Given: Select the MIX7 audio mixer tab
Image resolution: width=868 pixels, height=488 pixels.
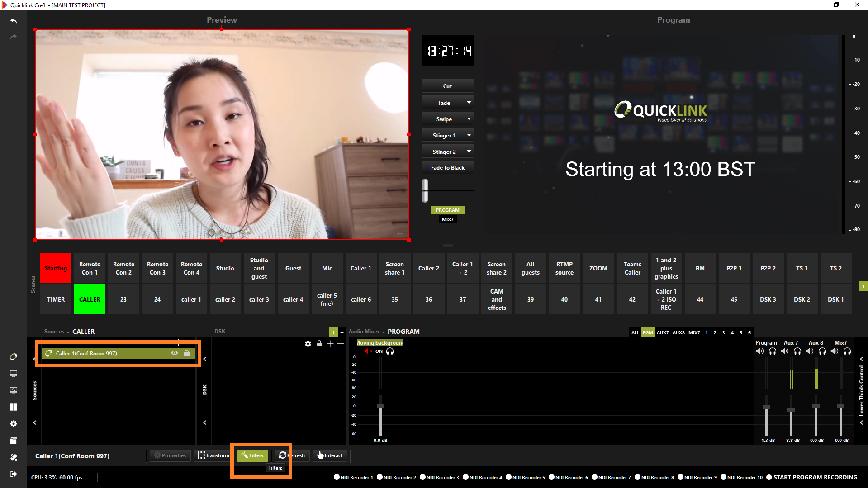Looking at the screenshot, I should pyautogui.click(x=694, y=332).
